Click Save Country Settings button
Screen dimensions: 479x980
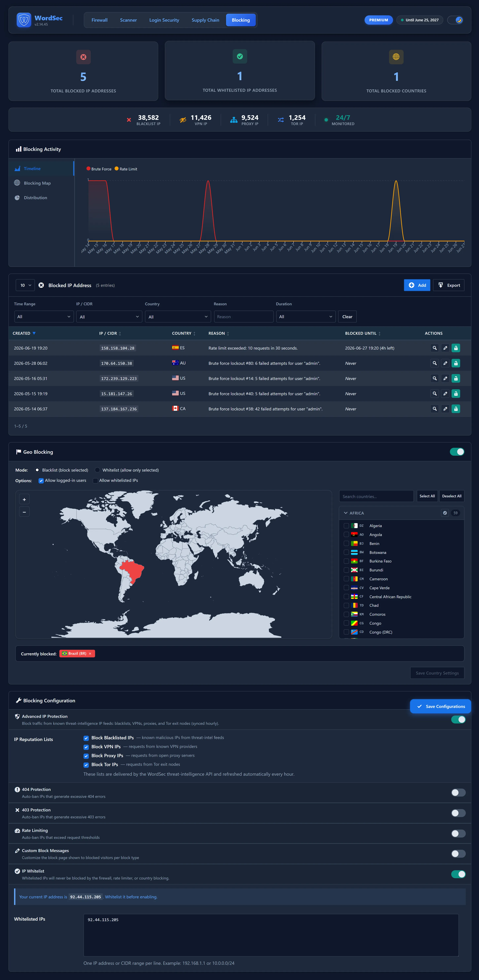pyautogui.click(x=437, y=673)
